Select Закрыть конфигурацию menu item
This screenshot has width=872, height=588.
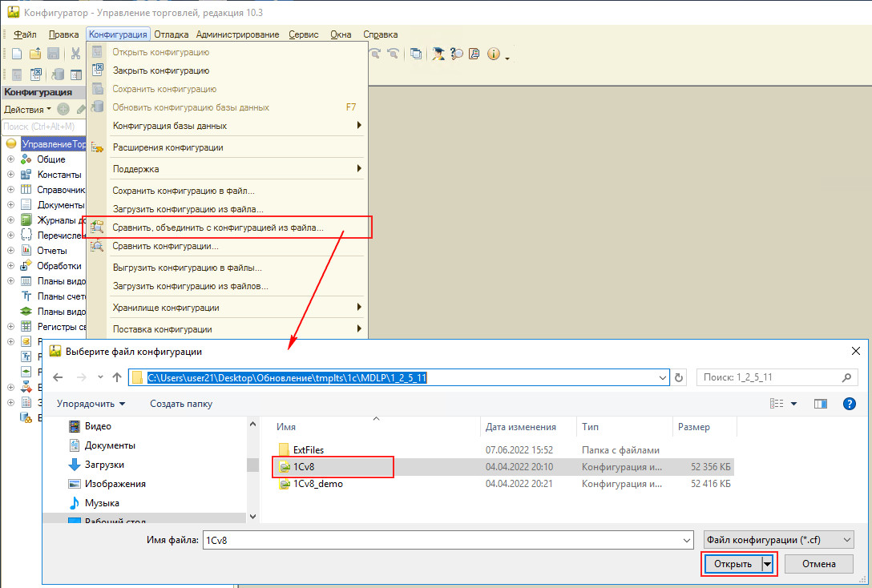coord(228,70)
